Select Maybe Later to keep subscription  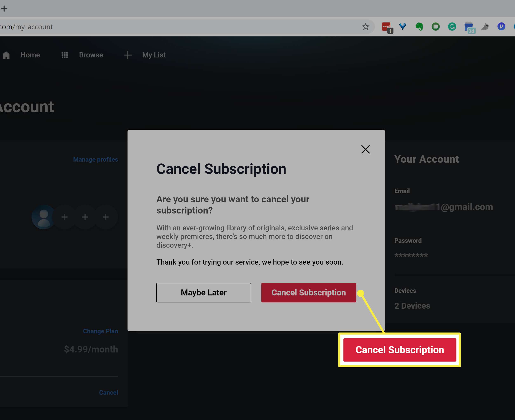point(204,293)
